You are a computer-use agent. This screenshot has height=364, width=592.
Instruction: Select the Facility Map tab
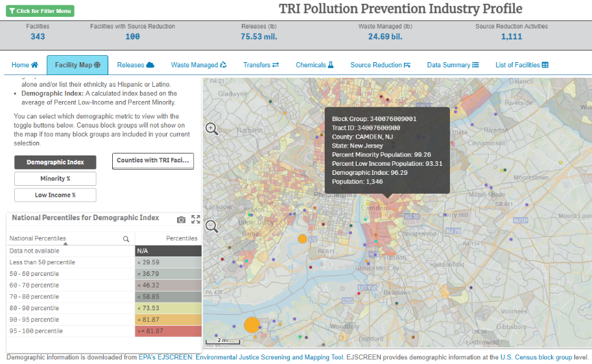[x=77, y=65]
